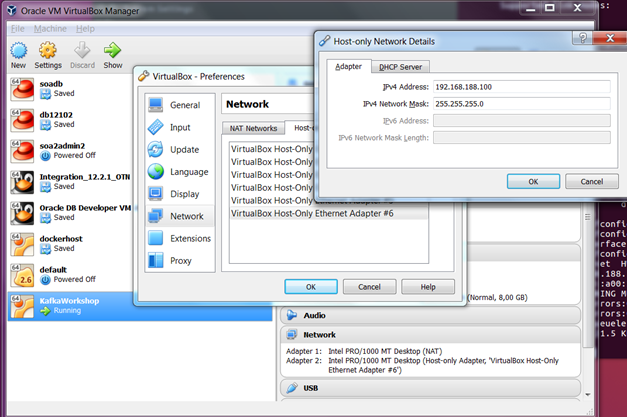Click the USB section header
The width and height of the screenshot is (627, 417).
tap(431, 388)
